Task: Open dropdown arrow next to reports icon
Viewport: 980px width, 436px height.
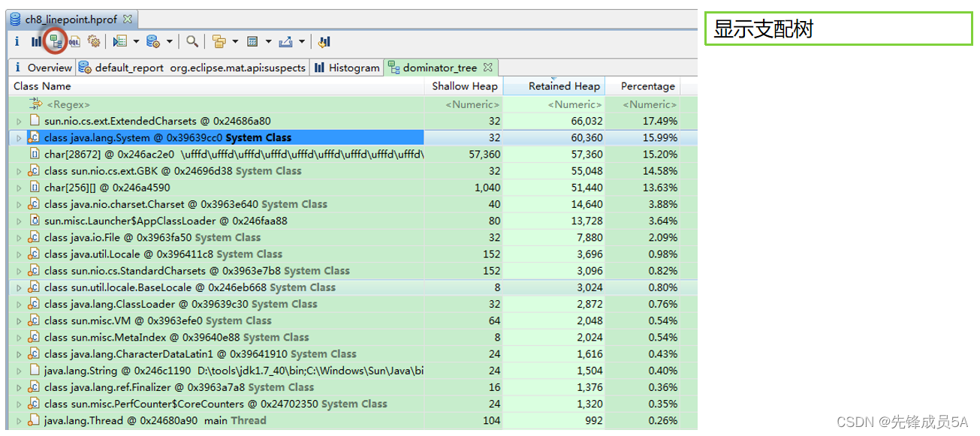Action: click(x=136, y=42)
